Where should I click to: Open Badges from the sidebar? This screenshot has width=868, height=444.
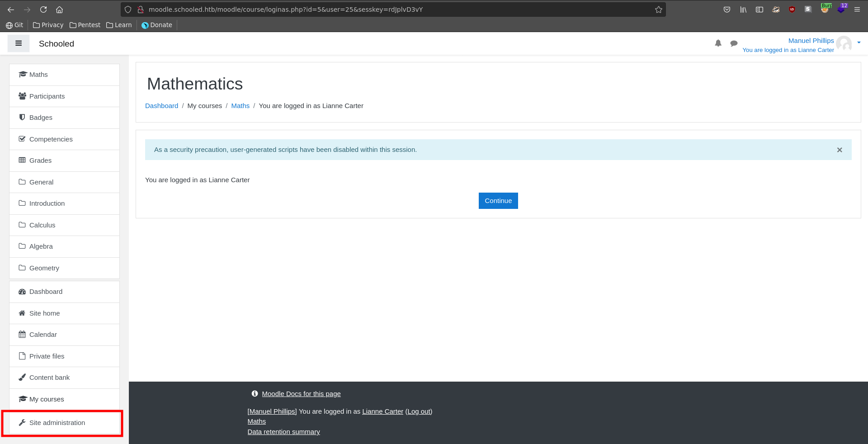tap(41, 118)
